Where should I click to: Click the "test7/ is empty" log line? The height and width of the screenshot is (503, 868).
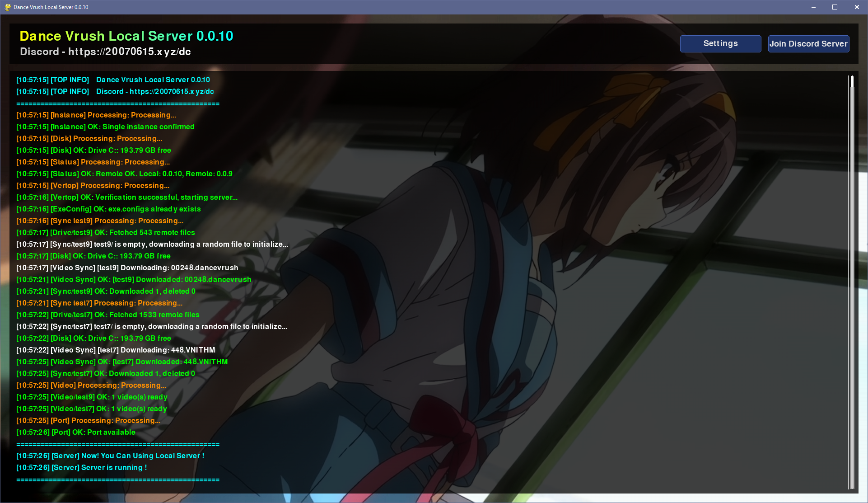152,327
